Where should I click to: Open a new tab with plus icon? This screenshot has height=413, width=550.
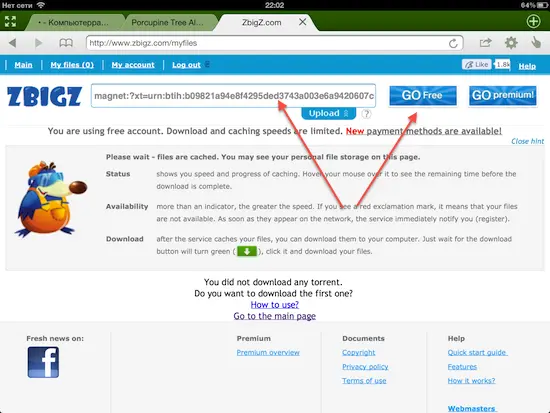533,21
